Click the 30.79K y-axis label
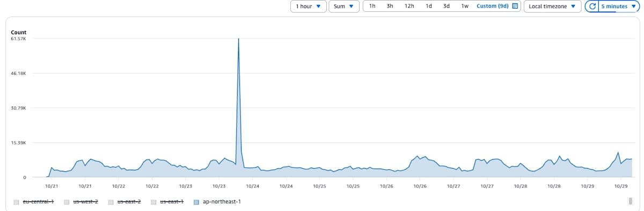The width and height of the screenshot is (644, 211). pos(19,108)
